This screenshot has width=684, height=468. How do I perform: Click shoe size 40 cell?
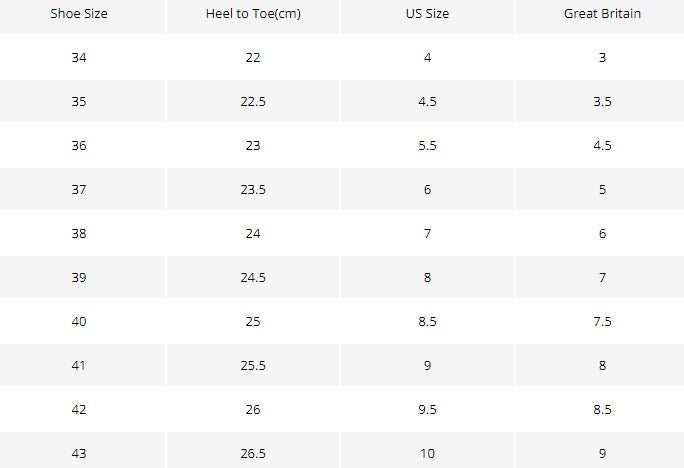point(79,321)
